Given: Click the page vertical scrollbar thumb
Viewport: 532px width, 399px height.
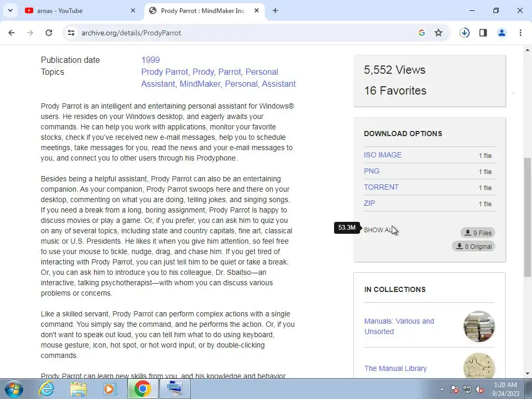Looking at the screenshot, I should [x=527, y=217].
